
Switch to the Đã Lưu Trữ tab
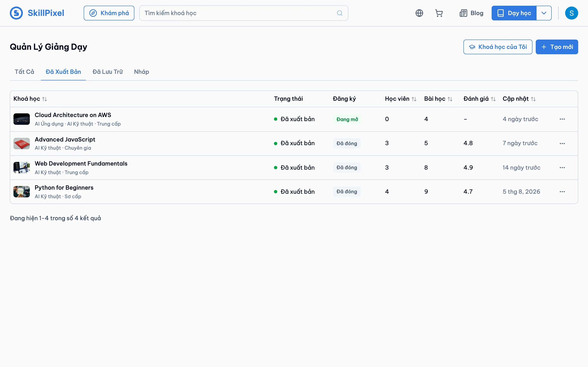pyautogui.click(x=108, y=72)
